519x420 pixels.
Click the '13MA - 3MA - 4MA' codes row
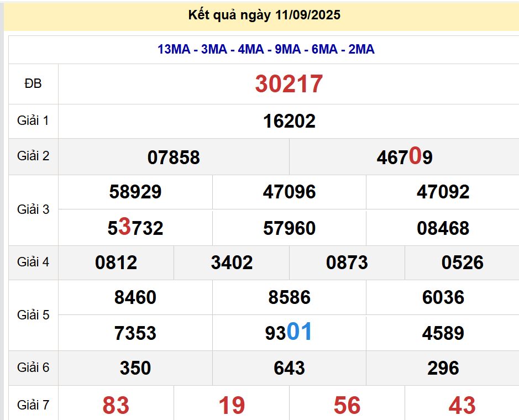pyautogui.click(x=266, y=50)
